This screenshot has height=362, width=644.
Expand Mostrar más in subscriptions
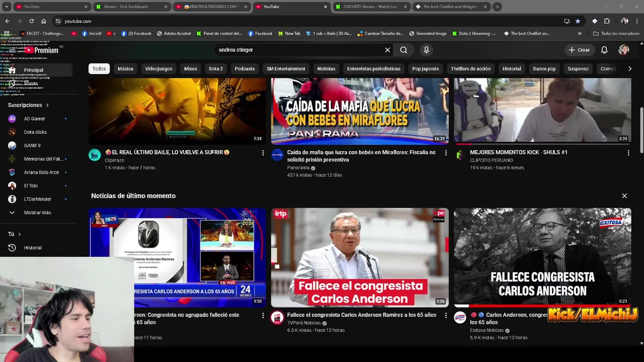coord(36,213)
